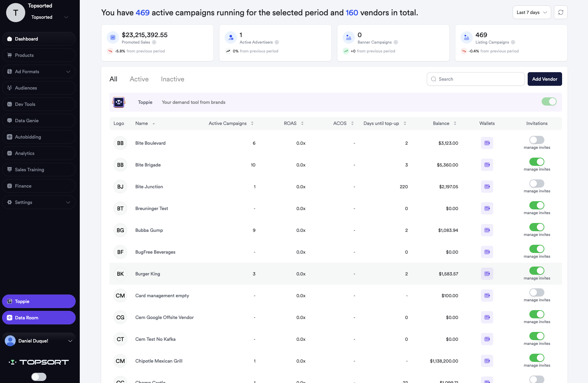
Task: Flip the theme switch below Topsort logo
Action: coord(39,377)
